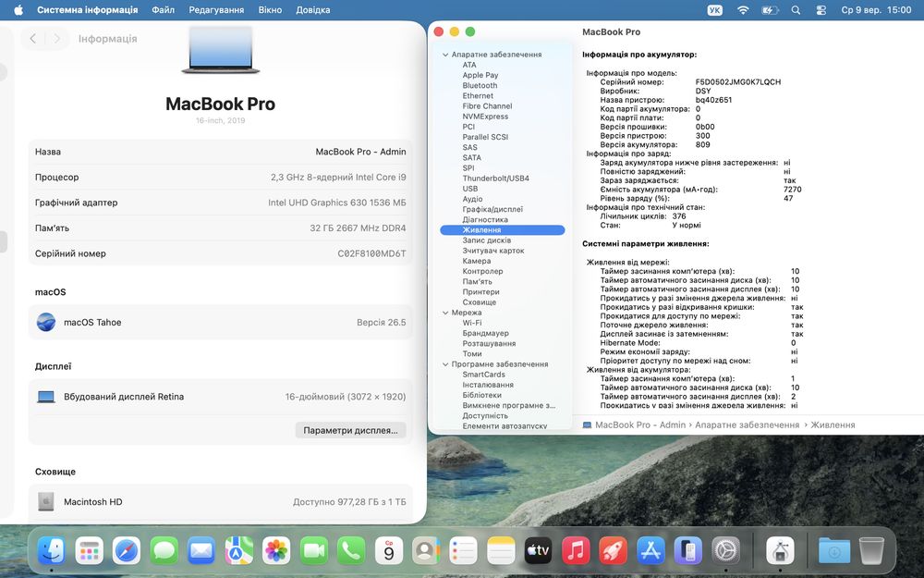Open the red rocket app in the Dock
Viewport: 924px width, 578px height.
[614, 551]
